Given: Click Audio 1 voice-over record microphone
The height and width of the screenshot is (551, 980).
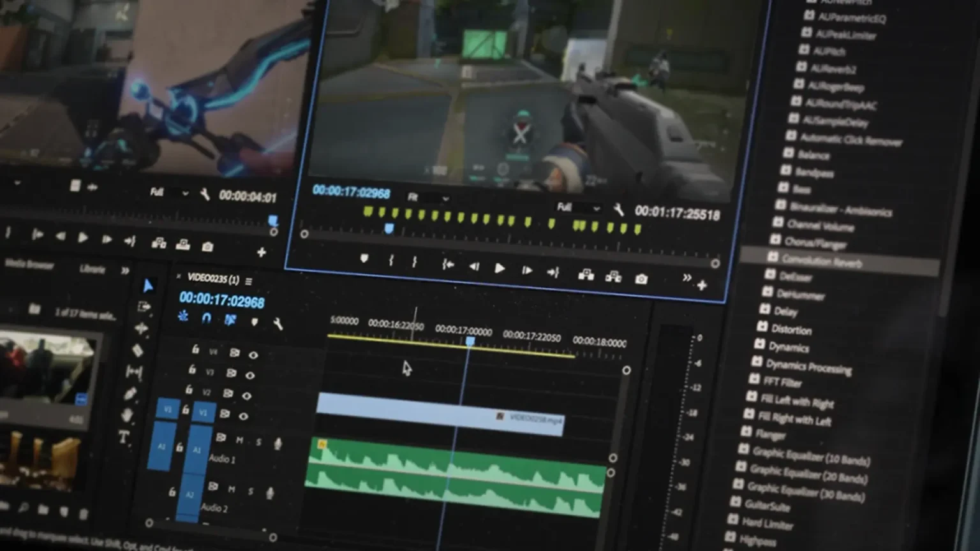Looking at the screenshot, I should (278, 444).
